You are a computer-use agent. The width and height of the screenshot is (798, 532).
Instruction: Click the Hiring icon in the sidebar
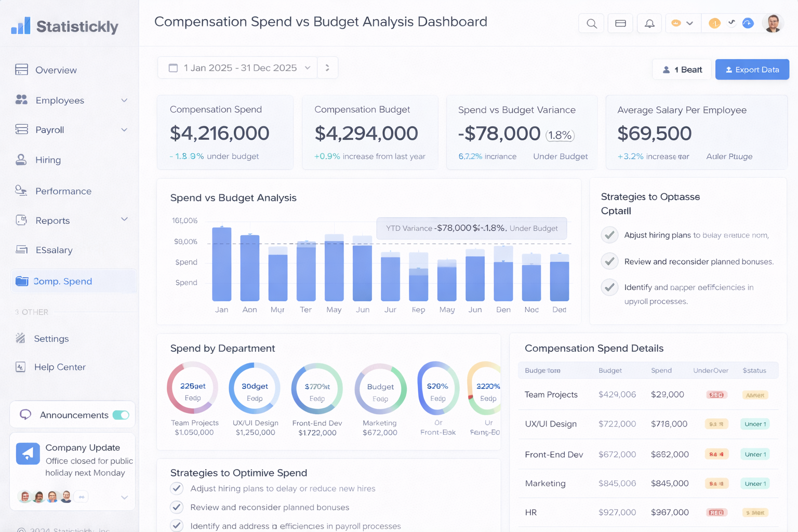[x=21, y=160]
